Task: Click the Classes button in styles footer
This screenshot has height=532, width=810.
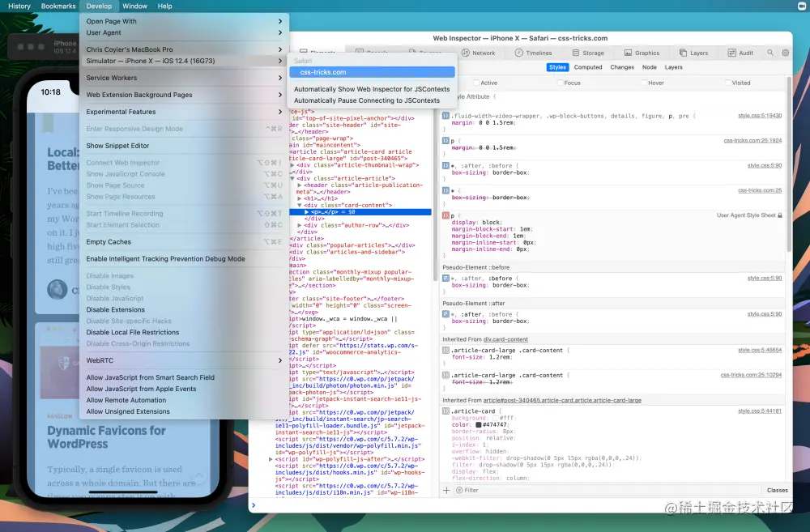Action: tap(777, 490)
